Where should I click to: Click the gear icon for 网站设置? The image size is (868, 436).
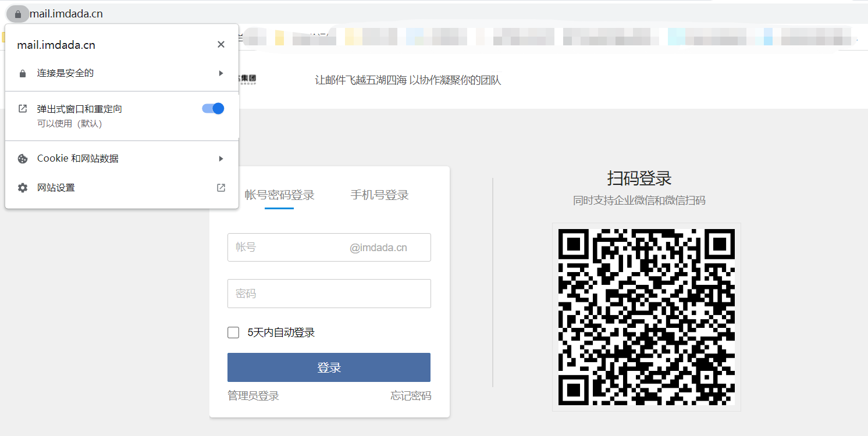pyautogui.click(x=23, y=188)
